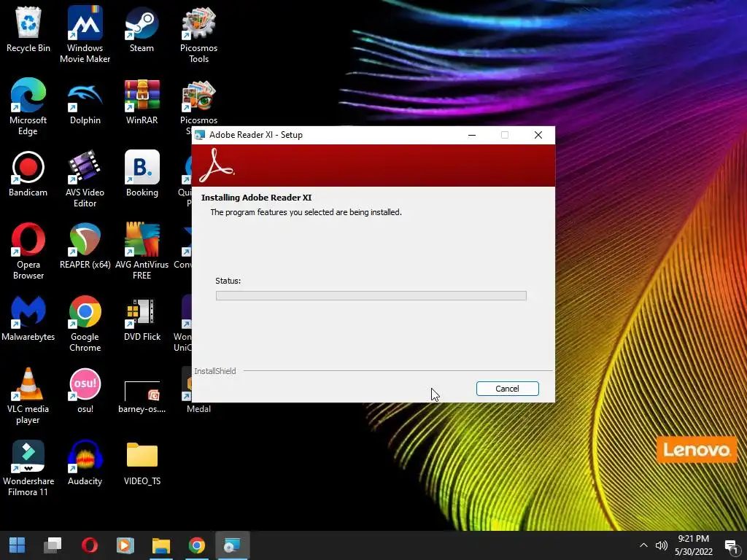Open File Explorer from the taskbar
The height and width of the screenshot is (560, 747).
[161, 545]
